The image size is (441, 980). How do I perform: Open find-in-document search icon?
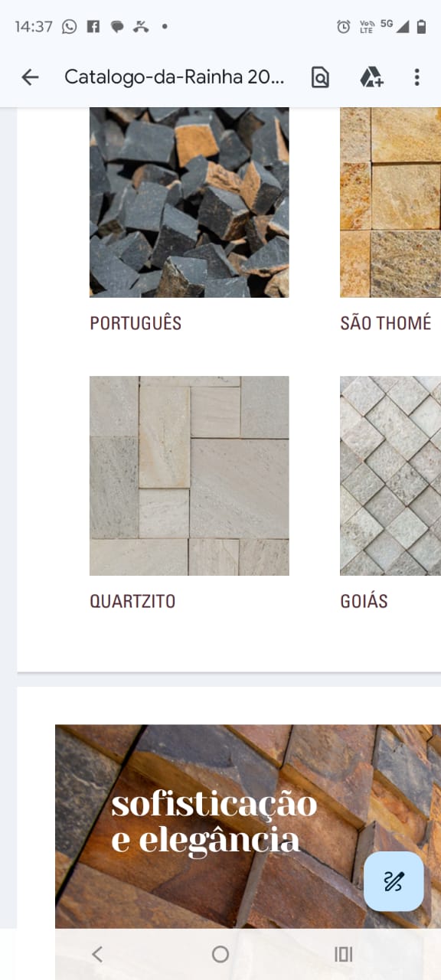click(320, 77)
